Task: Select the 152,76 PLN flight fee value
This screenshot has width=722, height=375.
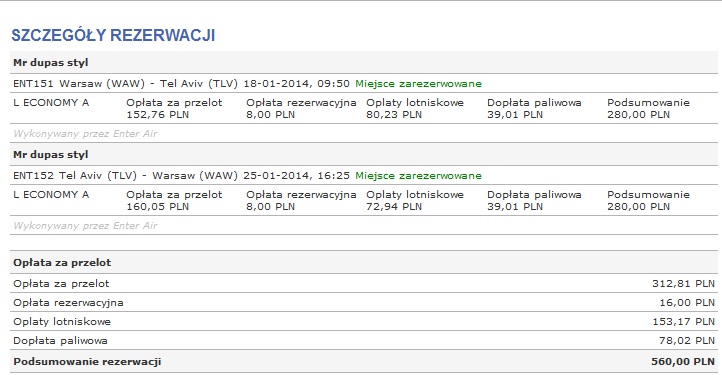Action: click(157, 115)
